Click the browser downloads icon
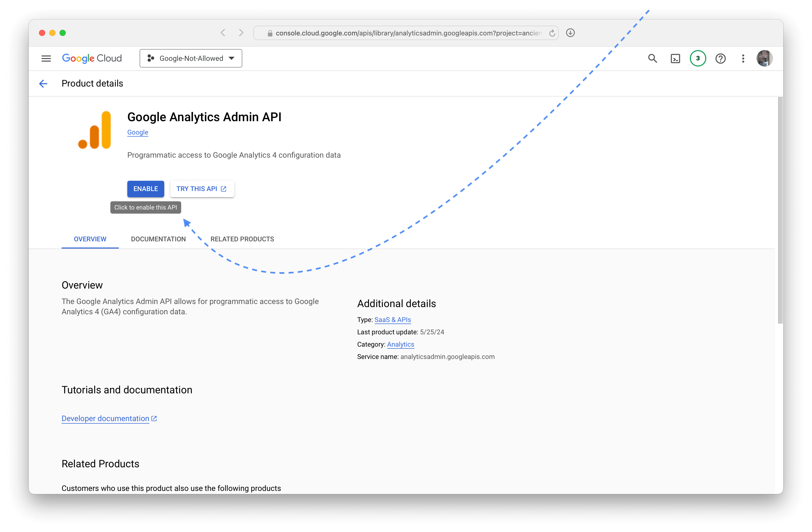 pyautogui.click(x=571, y=33)
